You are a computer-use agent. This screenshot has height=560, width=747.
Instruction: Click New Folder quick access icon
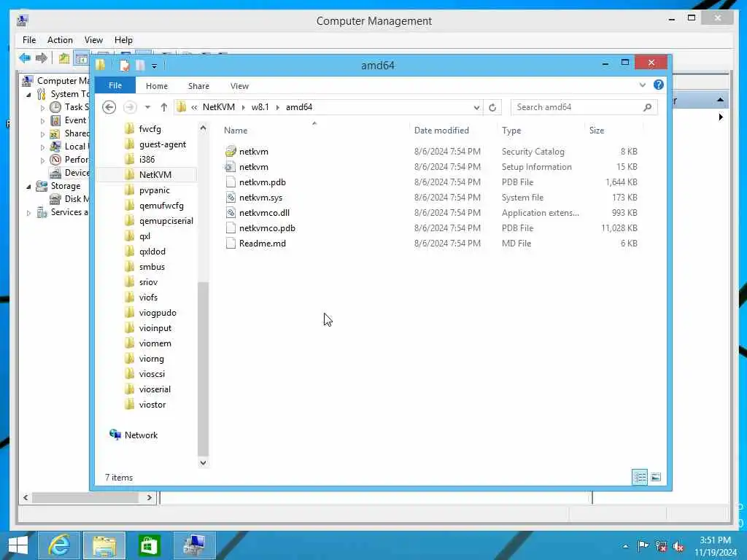point(140,65)
